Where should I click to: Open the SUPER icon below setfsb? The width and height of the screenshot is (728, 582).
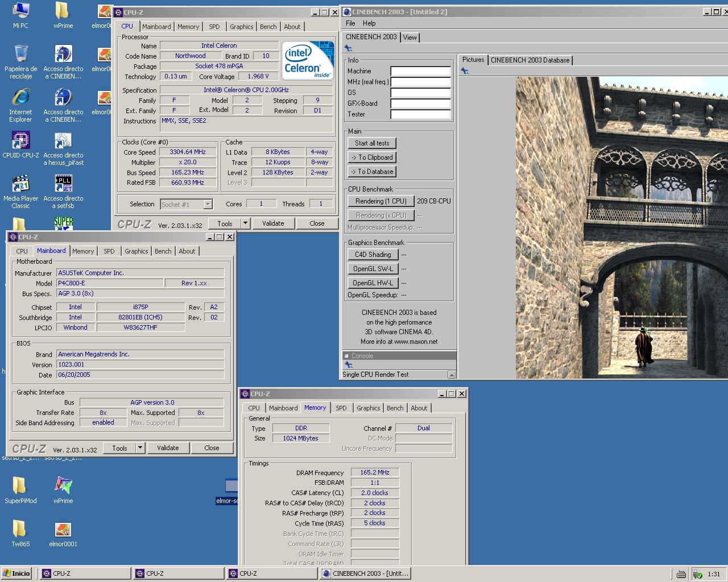(63, 222)
